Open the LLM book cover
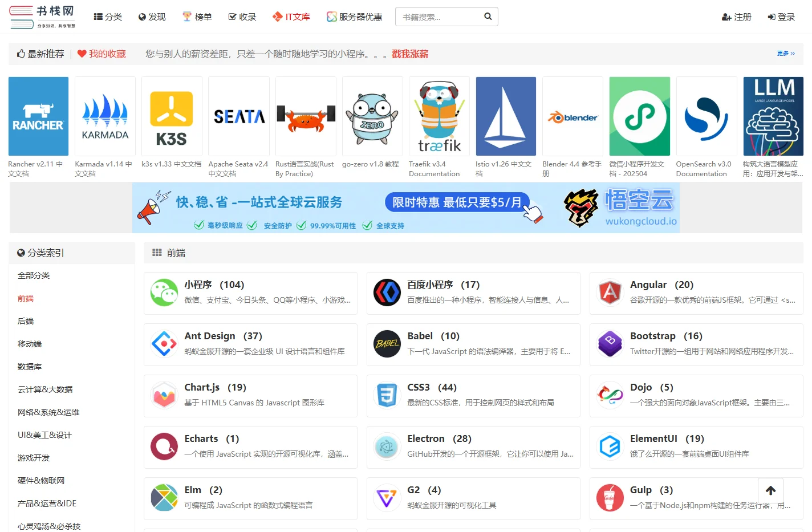 click(x=773, y=116)
